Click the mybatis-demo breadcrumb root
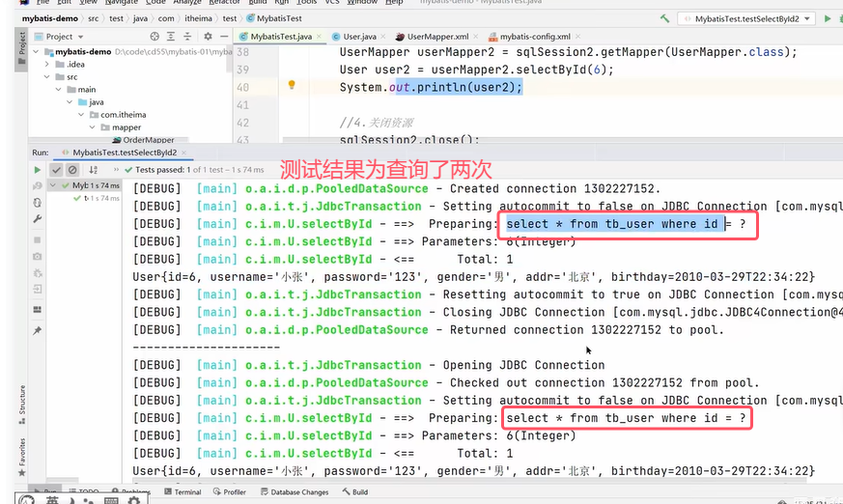This screenshot has width=843, height=504. (50, 18)
